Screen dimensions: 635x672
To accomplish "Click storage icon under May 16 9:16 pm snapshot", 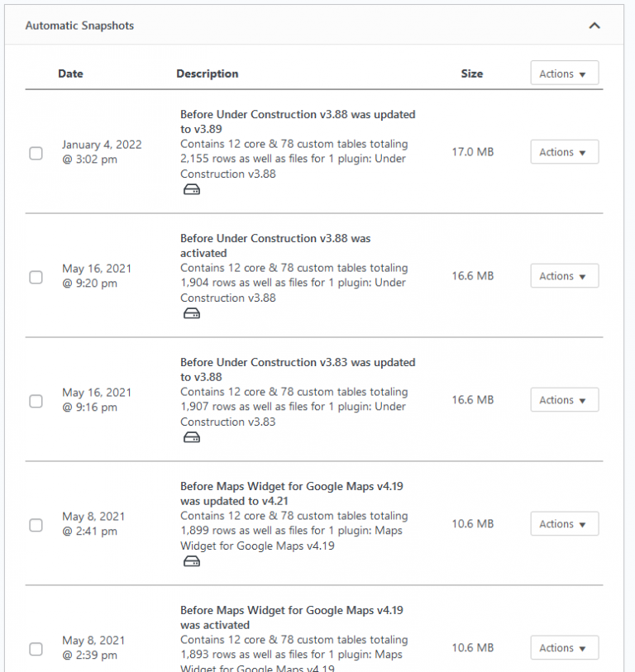I will pyautogui.click(x=192, y=437).
